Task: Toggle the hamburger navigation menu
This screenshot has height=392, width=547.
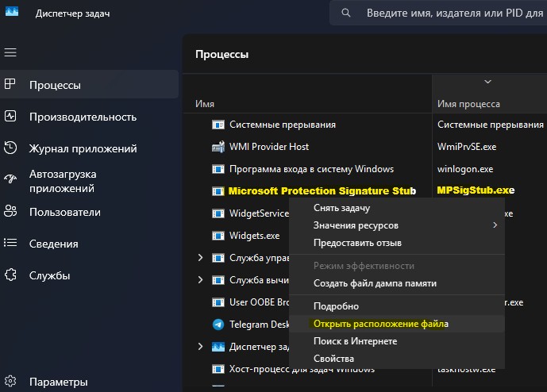Action: click(10, 52)
